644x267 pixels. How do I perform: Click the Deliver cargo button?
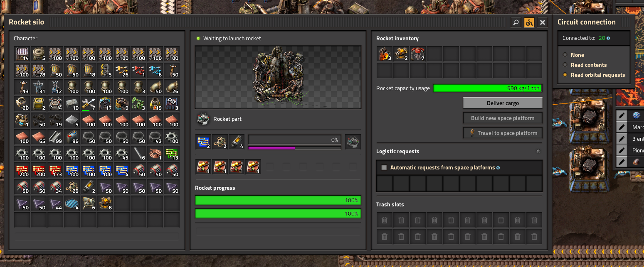(503, 103)
